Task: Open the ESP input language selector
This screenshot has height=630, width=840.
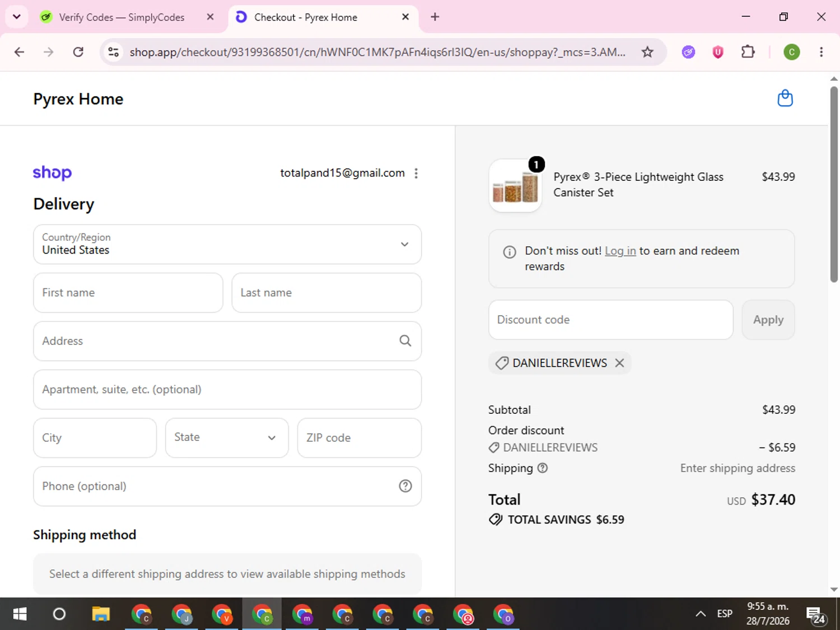Action: 725,614
